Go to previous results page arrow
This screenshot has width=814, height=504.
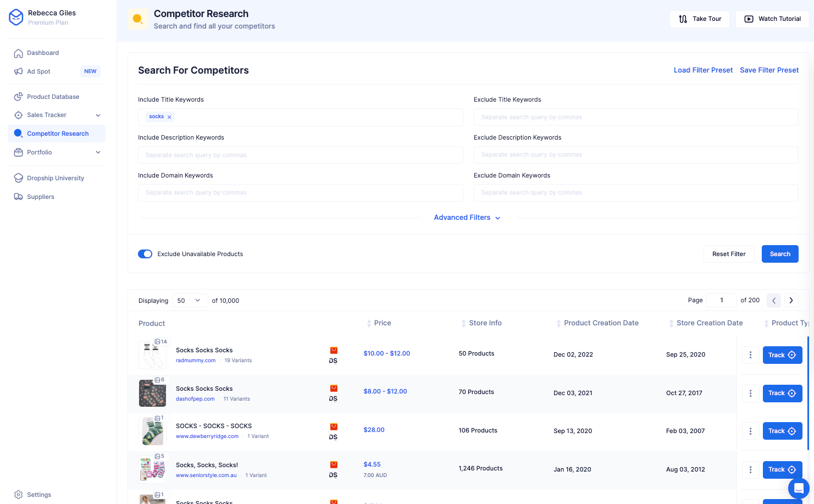774,300
